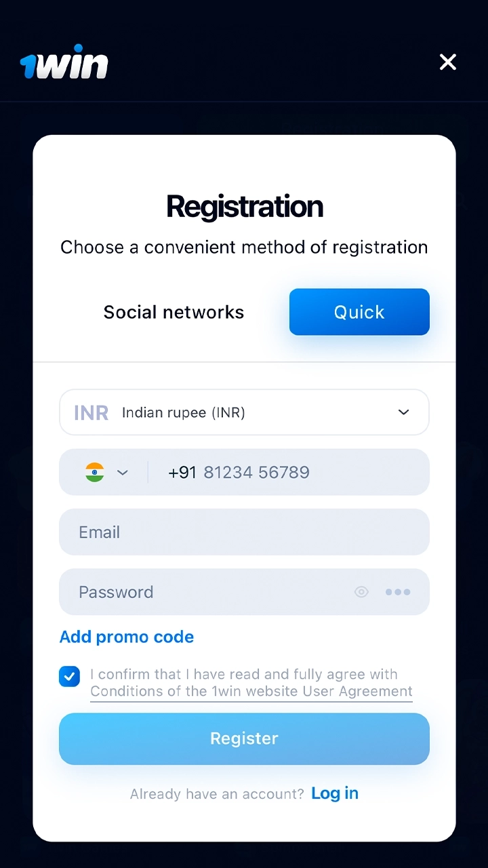Hide the password using the visibility toggle
The image size is (488, 868).
tap(361, 592)
